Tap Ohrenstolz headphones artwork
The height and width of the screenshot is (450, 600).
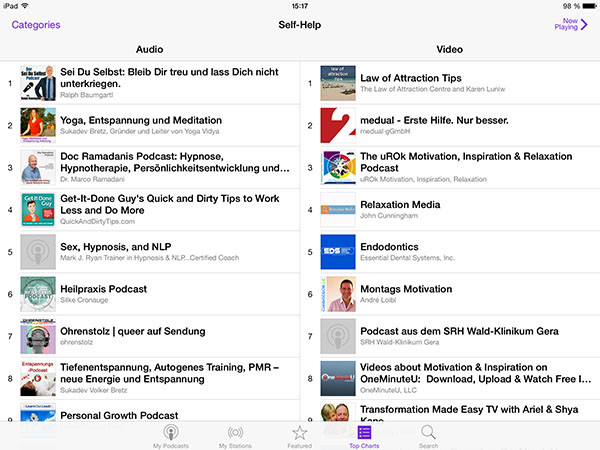tap(38, 336)
